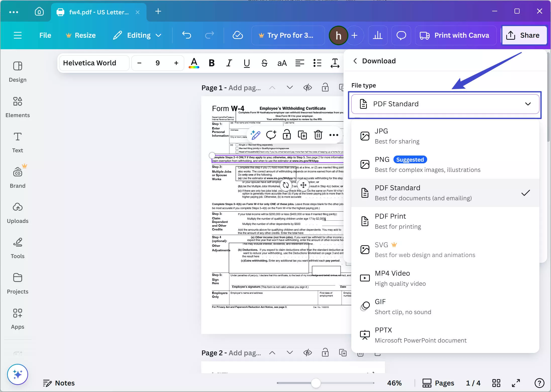The height and width of the screenshot is (392, 551).
Task: Hide Page 1 with the eye toggle
Action: coord(308,87)
